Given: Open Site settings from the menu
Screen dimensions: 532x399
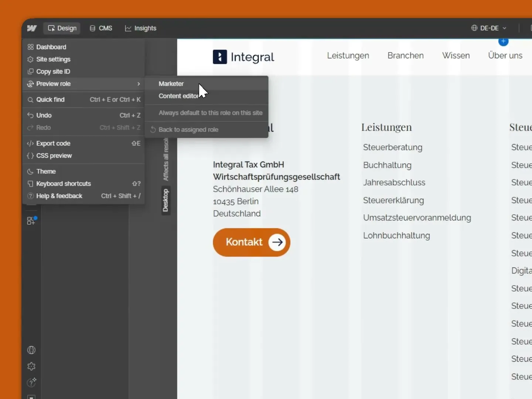Looking at the screenshot, I should tap(83, 59).
